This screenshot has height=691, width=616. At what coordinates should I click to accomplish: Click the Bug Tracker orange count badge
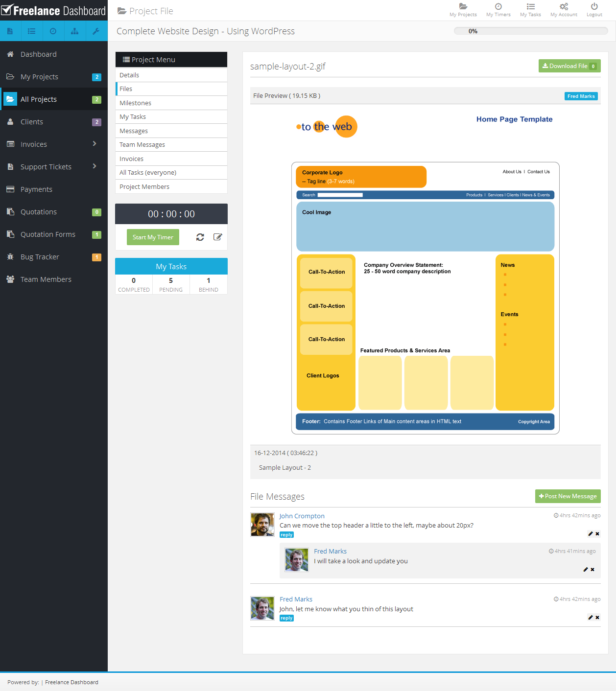click(97, 257)
